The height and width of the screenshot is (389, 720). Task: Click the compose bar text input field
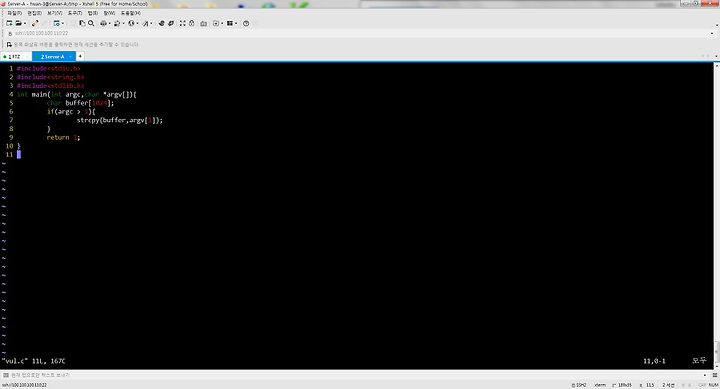click(356, 375)
